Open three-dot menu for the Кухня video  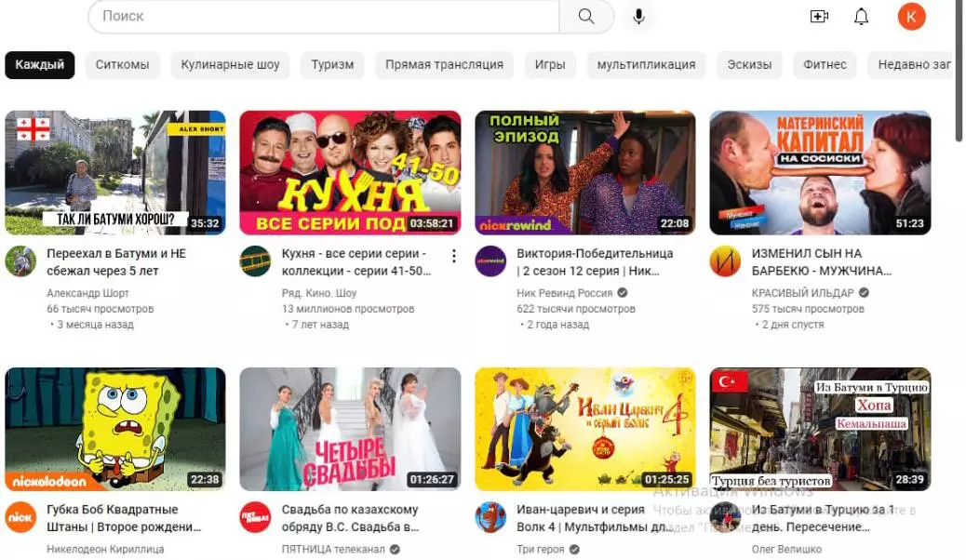454,256
